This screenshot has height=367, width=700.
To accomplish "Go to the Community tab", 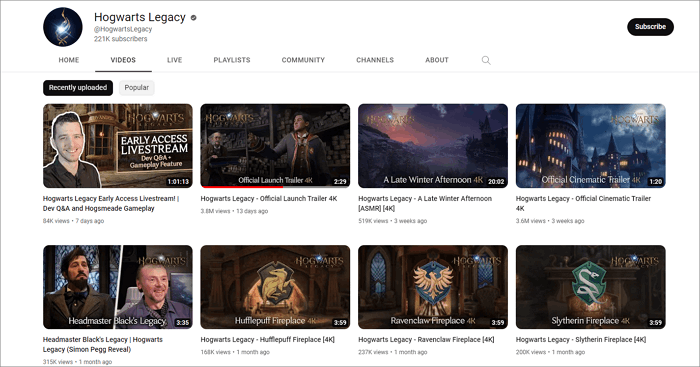I will tap(303, 60).
